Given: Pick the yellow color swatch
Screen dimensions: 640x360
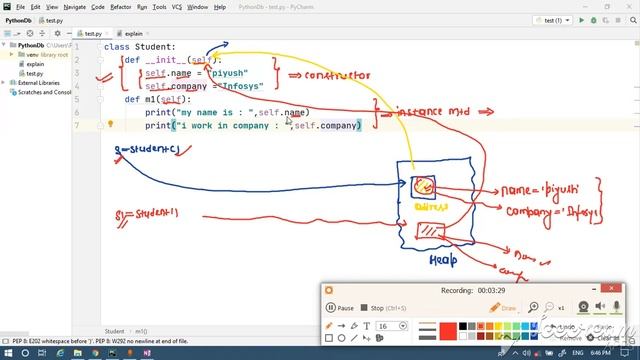Looking at the screenshot, I should (x=498, y=326).
